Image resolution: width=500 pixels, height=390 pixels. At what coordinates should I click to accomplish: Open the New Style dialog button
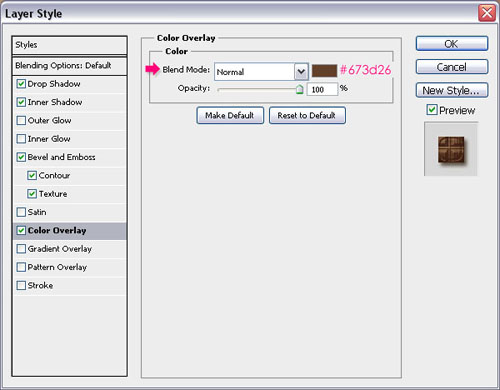(x=452, y=90)
